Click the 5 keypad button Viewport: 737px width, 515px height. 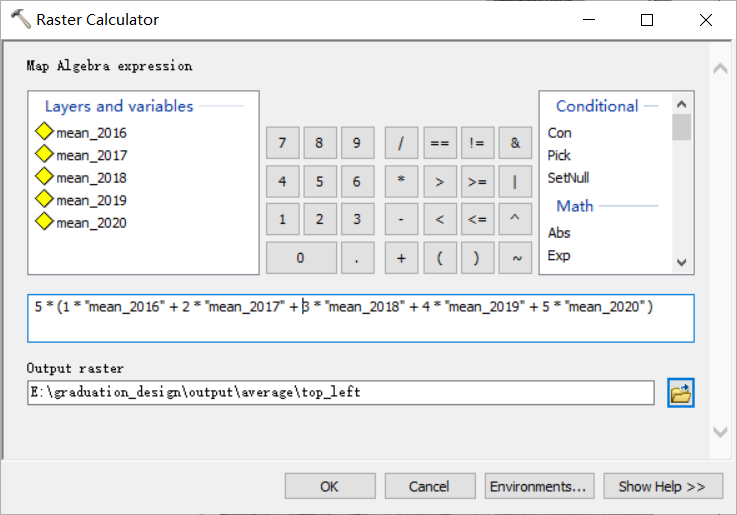tap(320, 181)
